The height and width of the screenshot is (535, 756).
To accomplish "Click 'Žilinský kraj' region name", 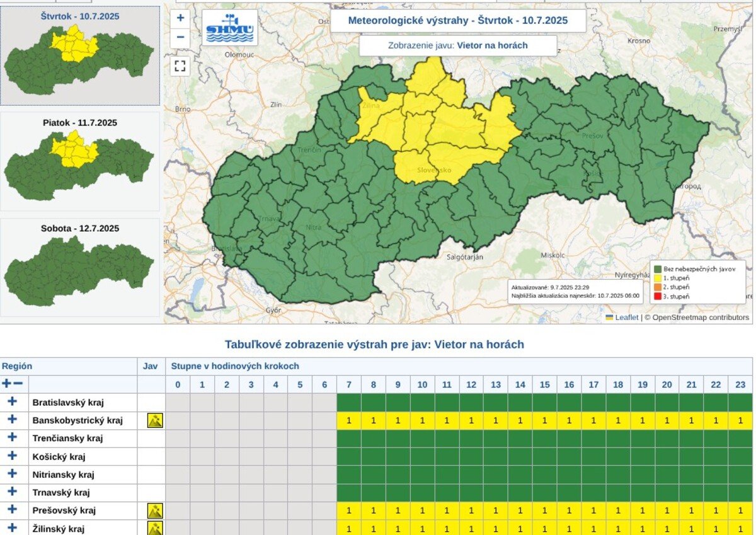I will click(x=59, y=529).
